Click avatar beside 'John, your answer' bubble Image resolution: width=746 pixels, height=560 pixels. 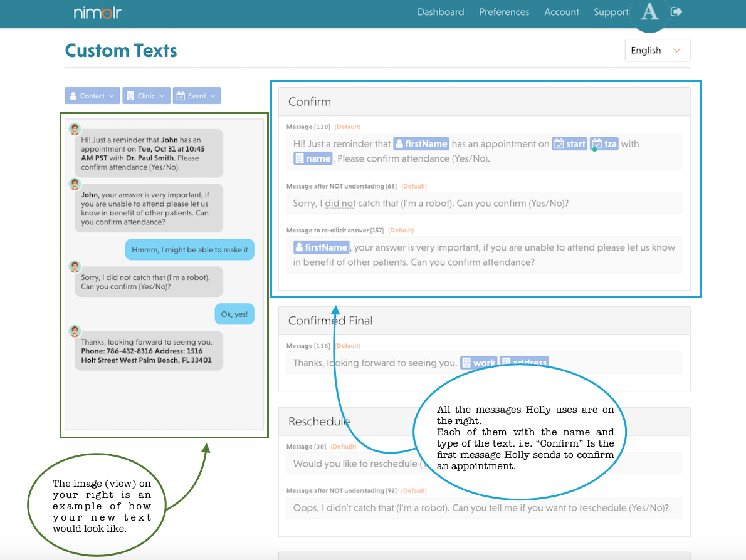coord(75,184)
